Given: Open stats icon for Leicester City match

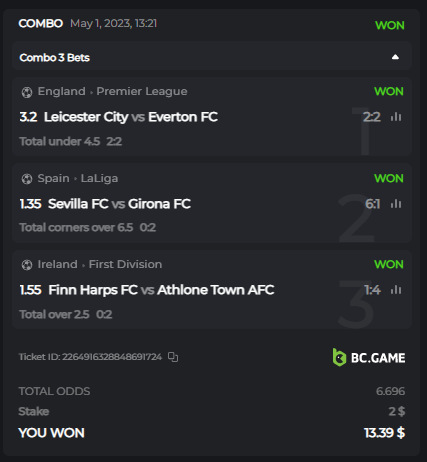Looking at the screenshot, I should tap(396, 117).
